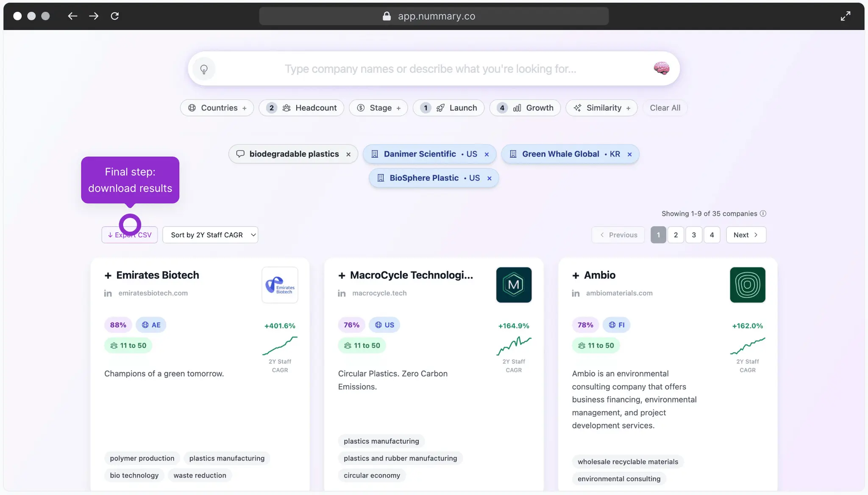Open the Sort by 2Y Staff CAGR dropdown

pyautogui.click(x=210, y=235)
